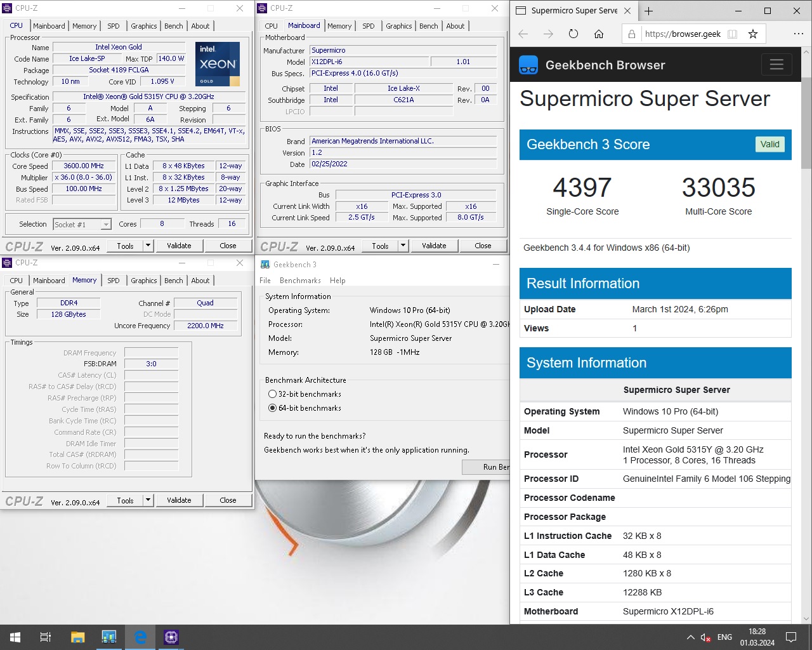Go to the browser home page
Image resolution: width=812 pixels, height=650 pixels.
599,34
